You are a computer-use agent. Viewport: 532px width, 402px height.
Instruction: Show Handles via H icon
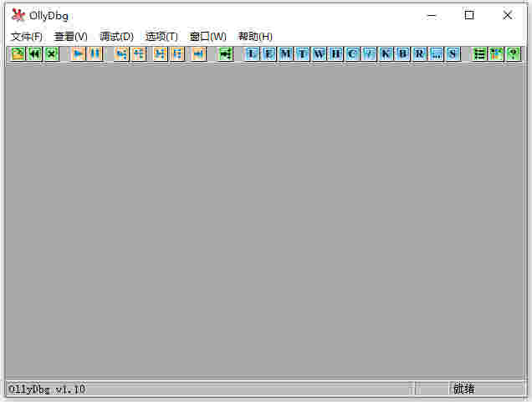(x=336, y=53)
